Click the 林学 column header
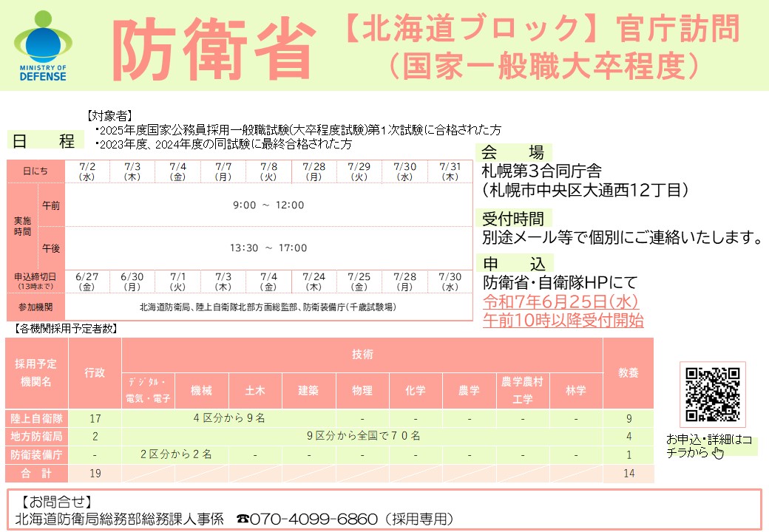 point(576,390)
